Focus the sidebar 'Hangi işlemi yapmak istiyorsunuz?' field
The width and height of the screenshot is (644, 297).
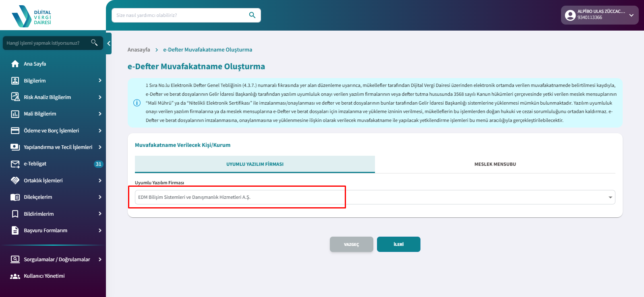coord(46,43)
